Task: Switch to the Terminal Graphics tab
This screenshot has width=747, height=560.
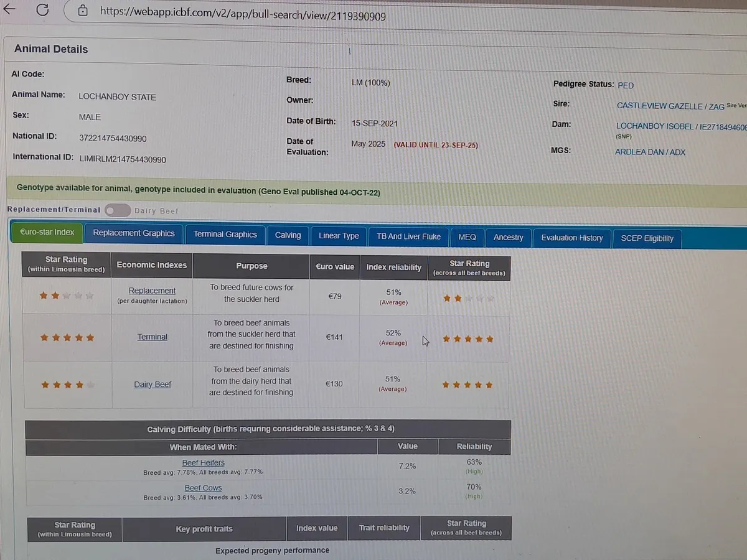Action: point(225,235)
